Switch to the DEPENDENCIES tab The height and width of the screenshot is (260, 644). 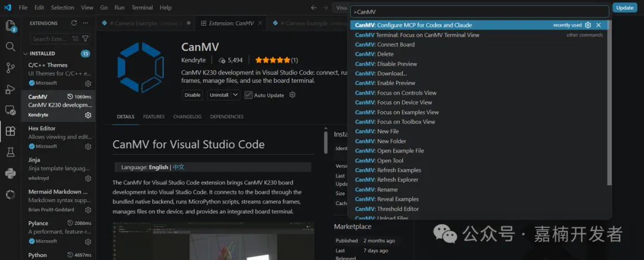point(227,117)
